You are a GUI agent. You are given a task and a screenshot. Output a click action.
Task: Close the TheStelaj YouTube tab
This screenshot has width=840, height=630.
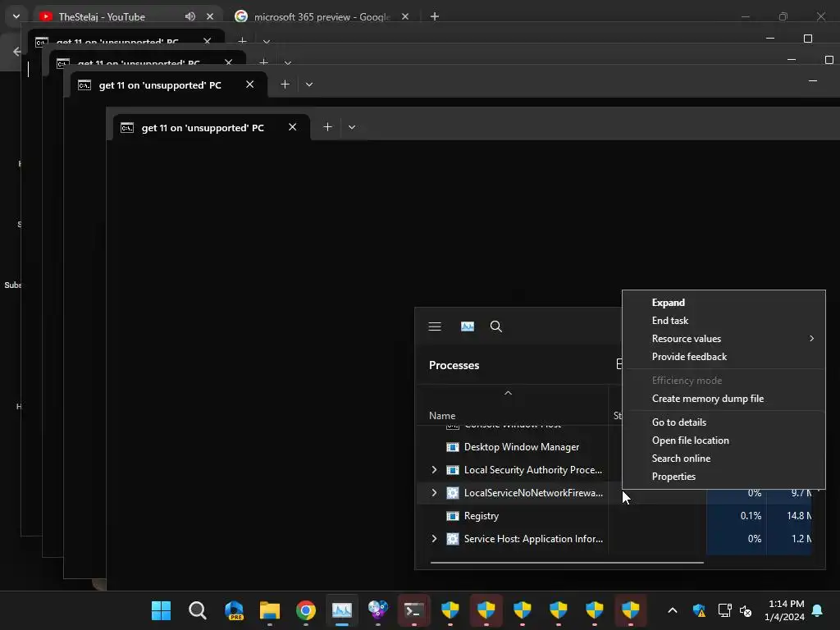[x=210, y=16]
